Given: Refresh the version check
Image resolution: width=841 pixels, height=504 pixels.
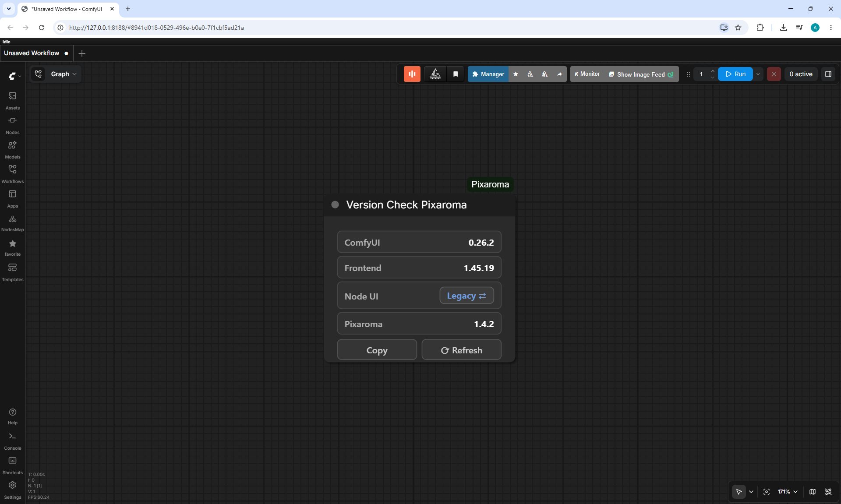Looking at the screenshot, I should (x=461, y=350).
